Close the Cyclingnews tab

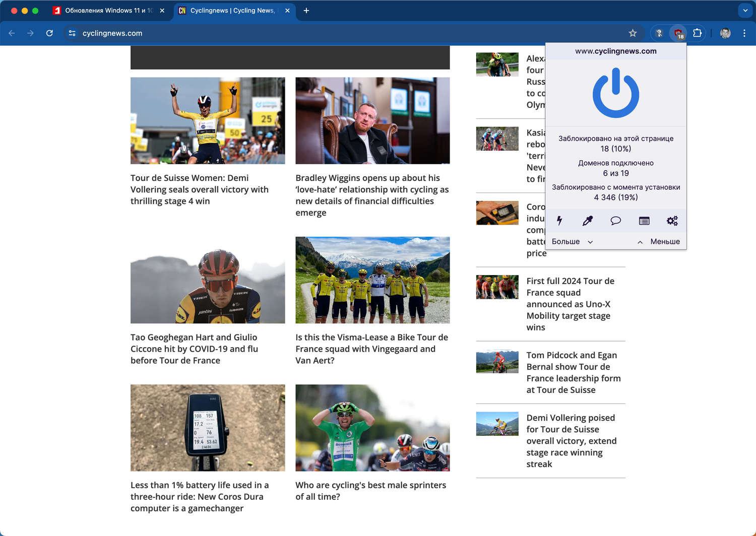[x=287, y=11]
